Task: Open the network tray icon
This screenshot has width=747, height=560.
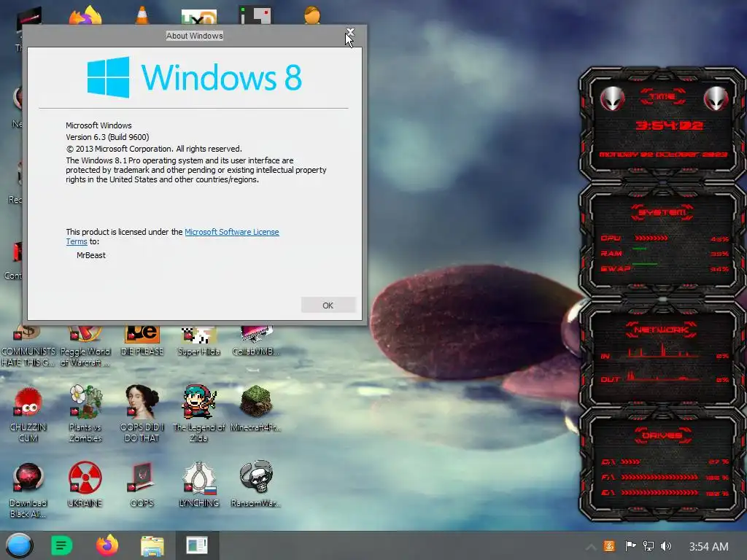Action: (649, 546)
